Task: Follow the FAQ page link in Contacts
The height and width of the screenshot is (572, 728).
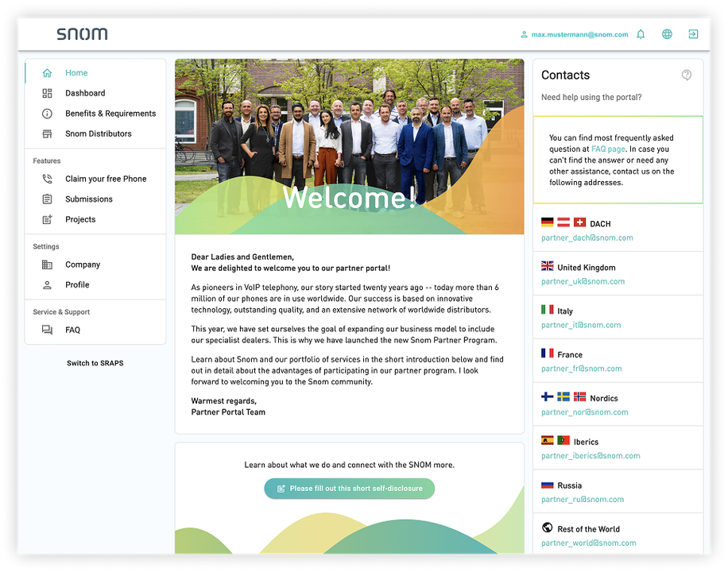Action: pos(608,149)
